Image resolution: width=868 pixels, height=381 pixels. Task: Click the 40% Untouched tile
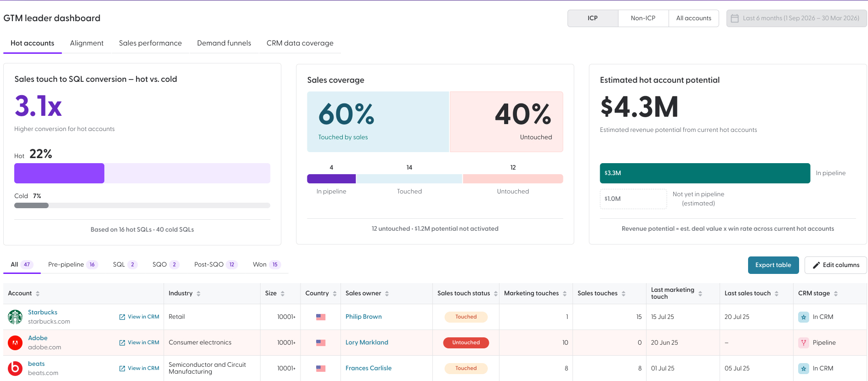(506, 122)
